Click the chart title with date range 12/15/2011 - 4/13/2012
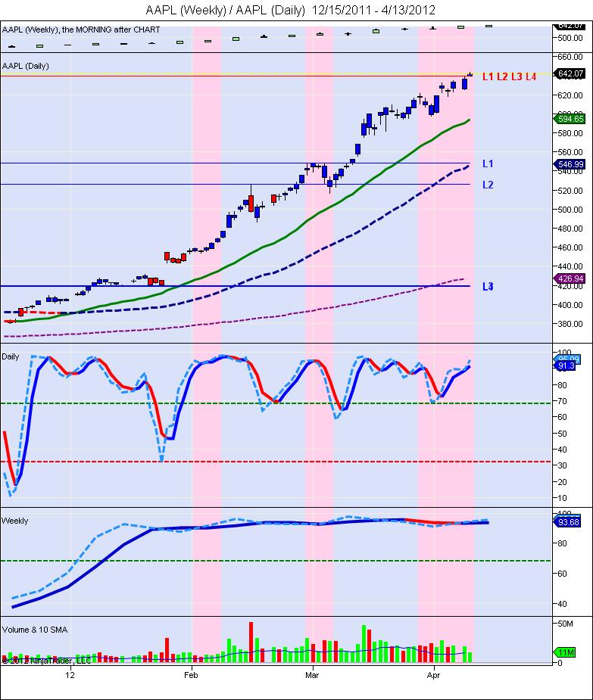 coord(291,10)
